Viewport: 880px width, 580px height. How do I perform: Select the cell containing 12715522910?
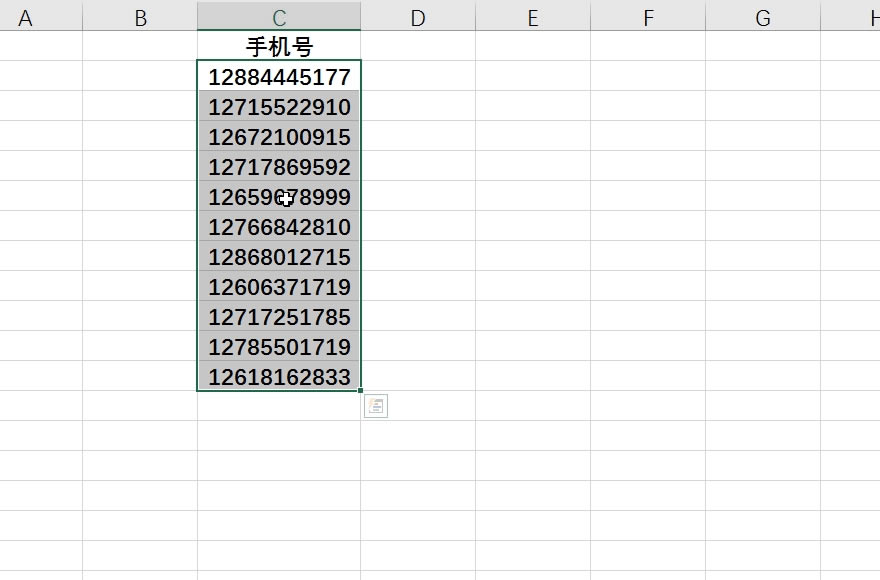(x=278, y=107)
